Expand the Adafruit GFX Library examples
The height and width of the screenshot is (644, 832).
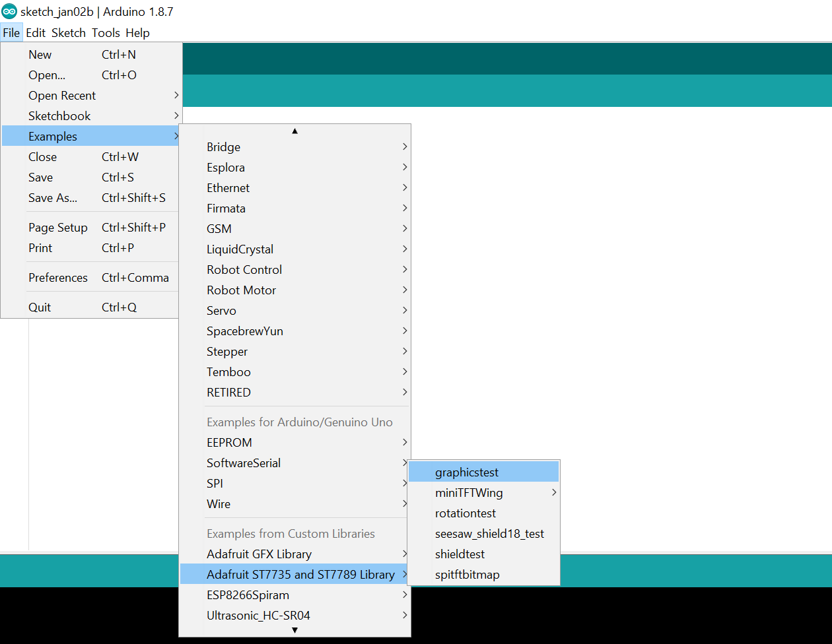[x=259, y=554]
